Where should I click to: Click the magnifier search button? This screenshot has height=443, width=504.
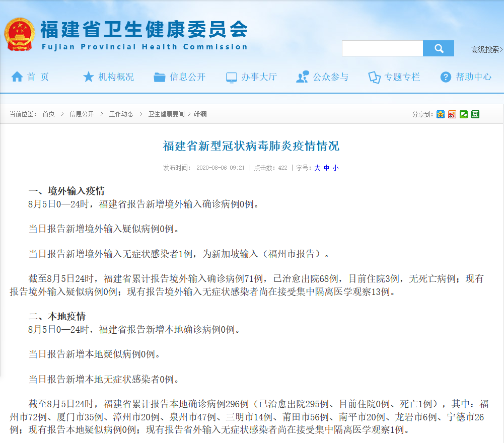(438, 48)
